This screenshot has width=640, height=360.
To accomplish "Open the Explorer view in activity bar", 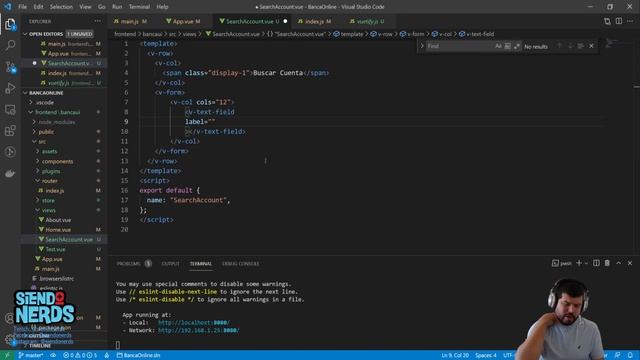I will click(x=10, y=24).
